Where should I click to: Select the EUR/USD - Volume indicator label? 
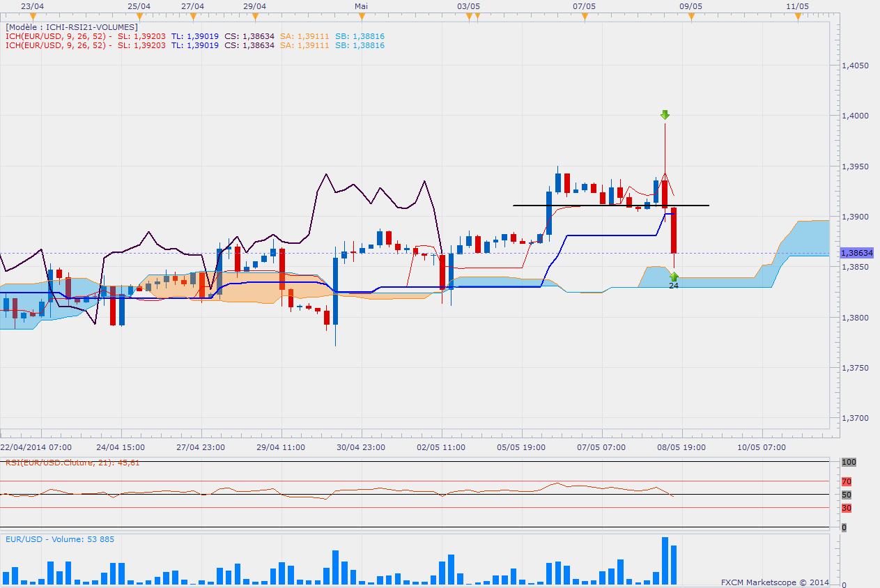click(x=60, y=539)
